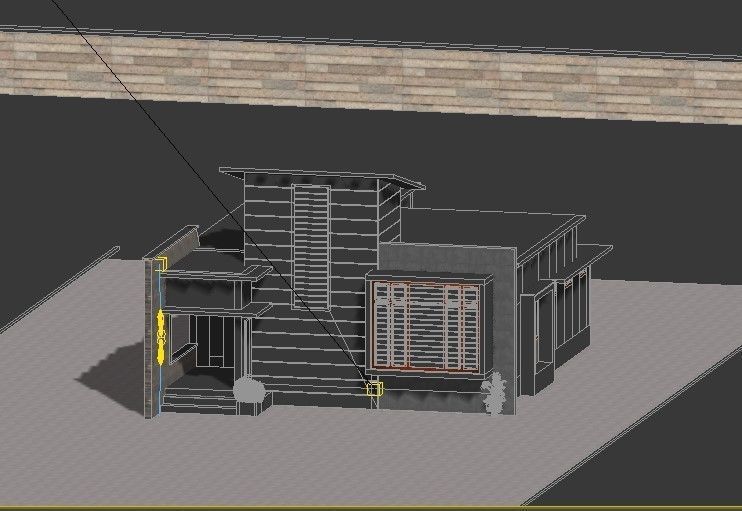Image resolution: width=742 pixels, height=511 pixels.
Task: Select the cantilevered flat roof of the tower
Action: pos(322,177)
